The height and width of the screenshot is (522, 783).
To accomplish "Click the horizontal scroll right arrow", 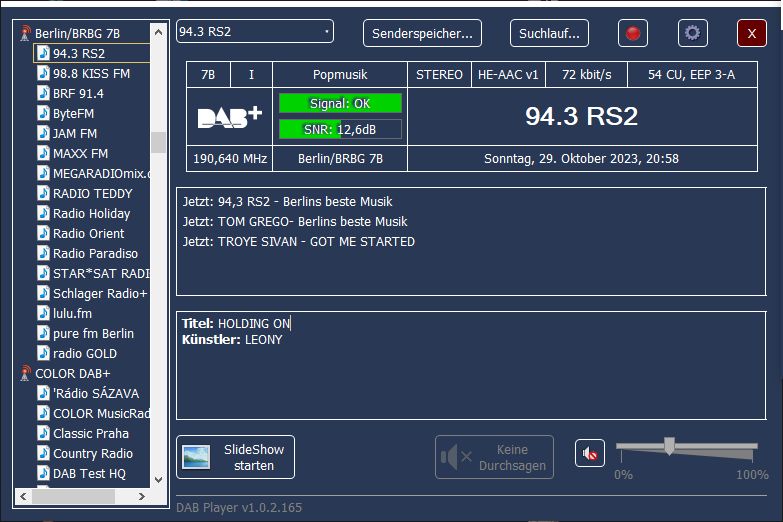I will point(142,496).
